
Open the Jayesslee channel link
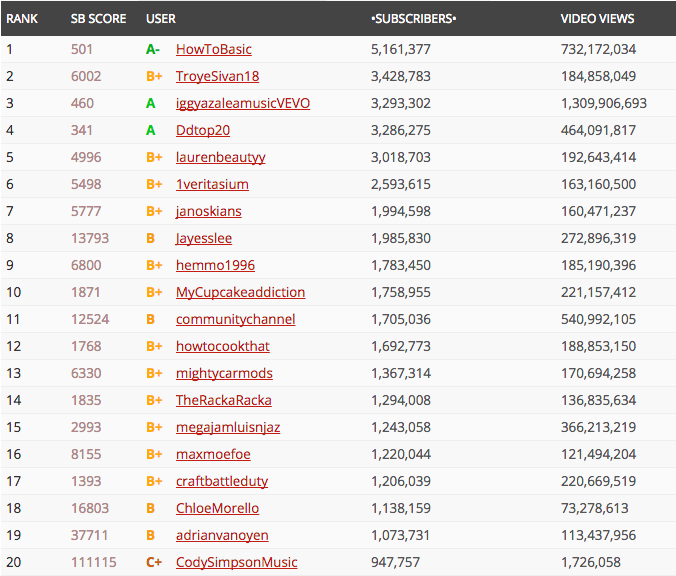point(203,238)
